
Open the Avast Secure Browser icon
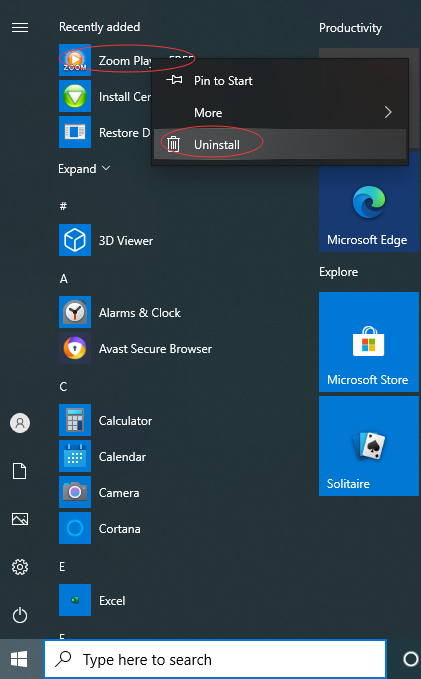point(75,348)
